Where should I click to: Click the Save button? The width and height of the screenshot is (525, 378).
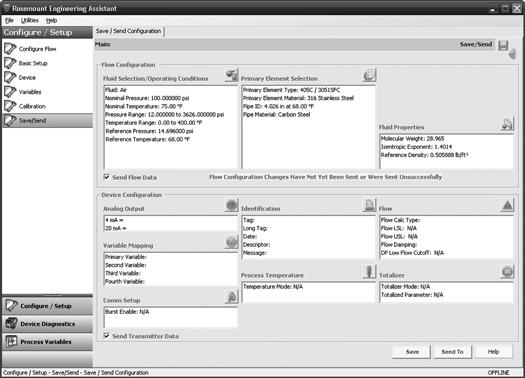click(412, 352)
